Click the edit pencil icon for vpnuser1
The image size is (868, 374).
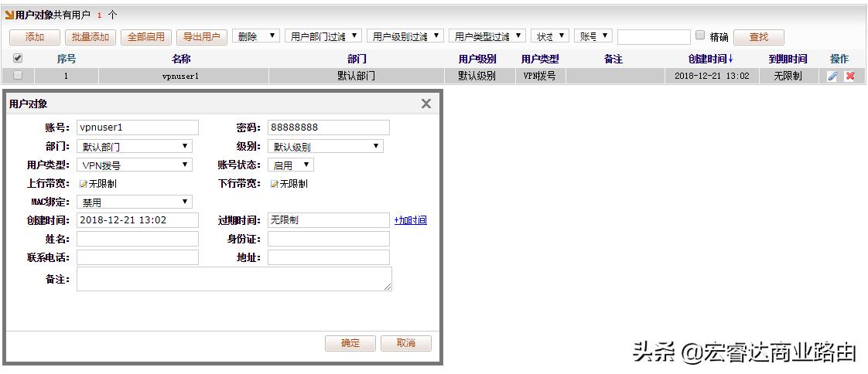(832, 76)
